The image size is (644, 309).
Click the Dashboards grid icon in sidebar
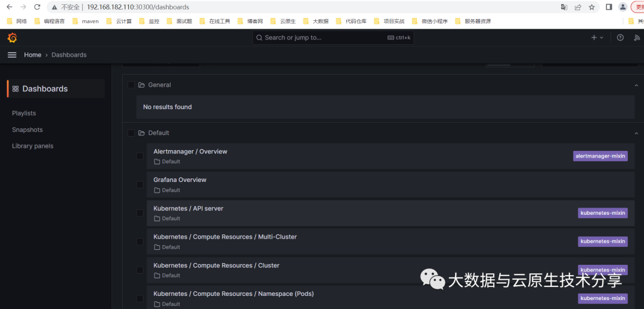pyautogui.click(x=16, y=89)
